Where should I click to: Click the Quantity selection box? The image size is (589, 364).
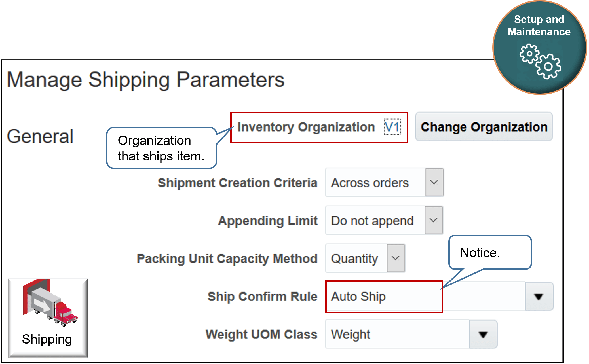[355, 258]
